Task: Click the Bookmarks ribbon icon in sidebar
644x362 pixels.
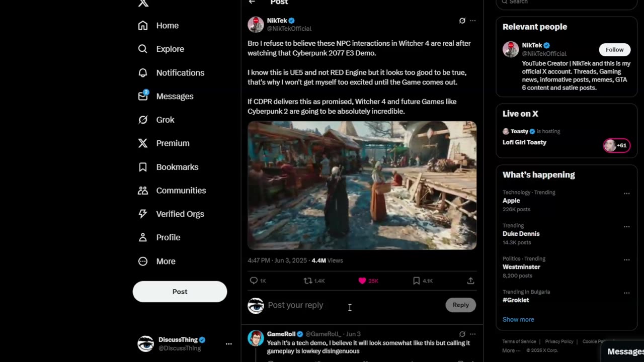Action: pos(143,167)
